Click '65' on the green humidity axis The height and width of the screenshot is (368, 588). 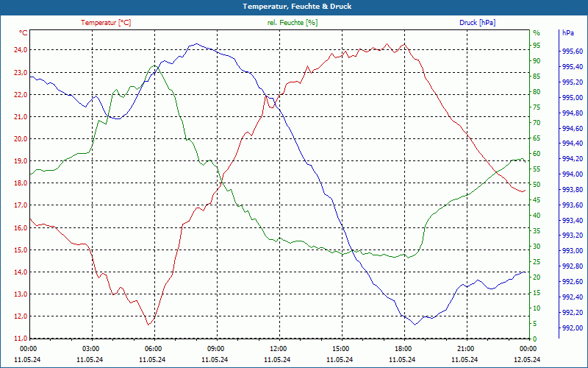pyautogui.click(x=537, y=138)
